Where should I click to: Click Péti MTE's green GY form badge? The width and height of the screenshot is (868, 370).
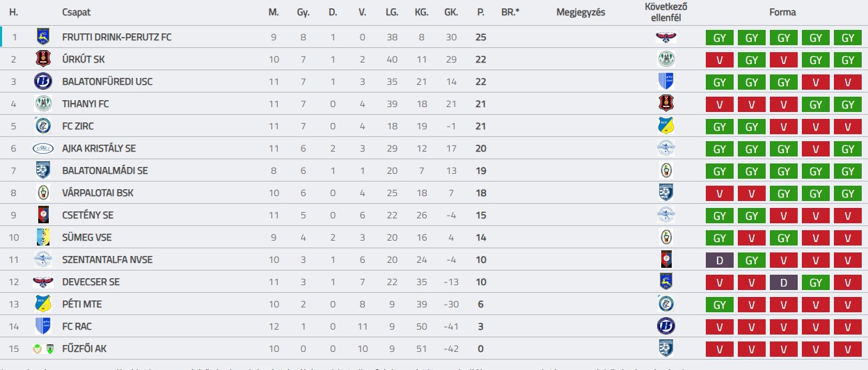click(720, 305)
